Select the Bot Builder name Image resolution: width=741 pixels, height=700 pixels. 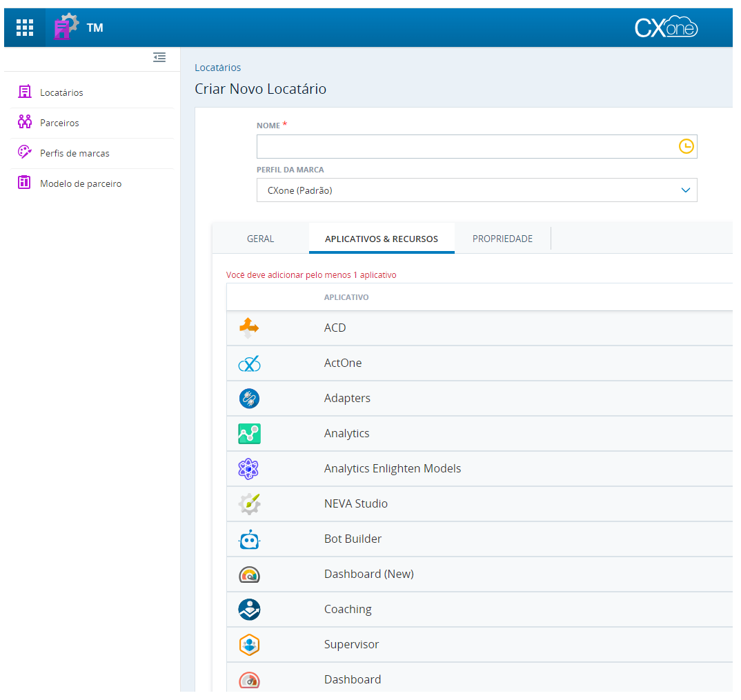tap(353, 539)
